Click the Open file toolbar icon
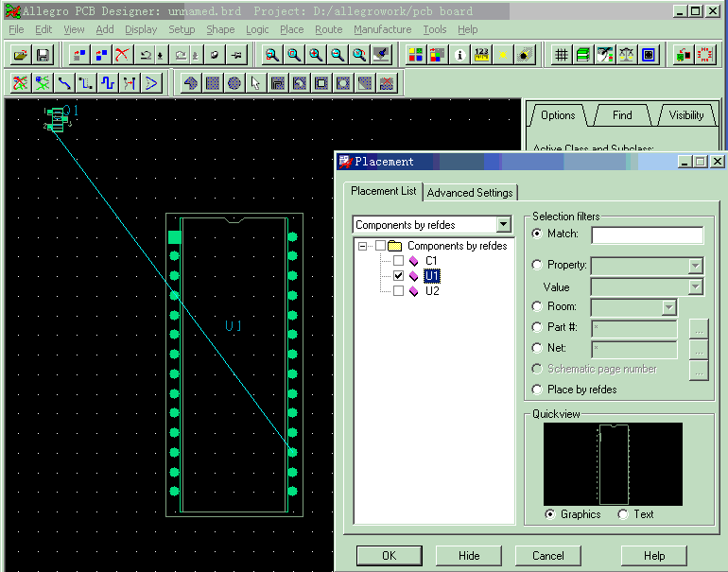This screenshot has height=572, width=728. (x=19, y=55)
